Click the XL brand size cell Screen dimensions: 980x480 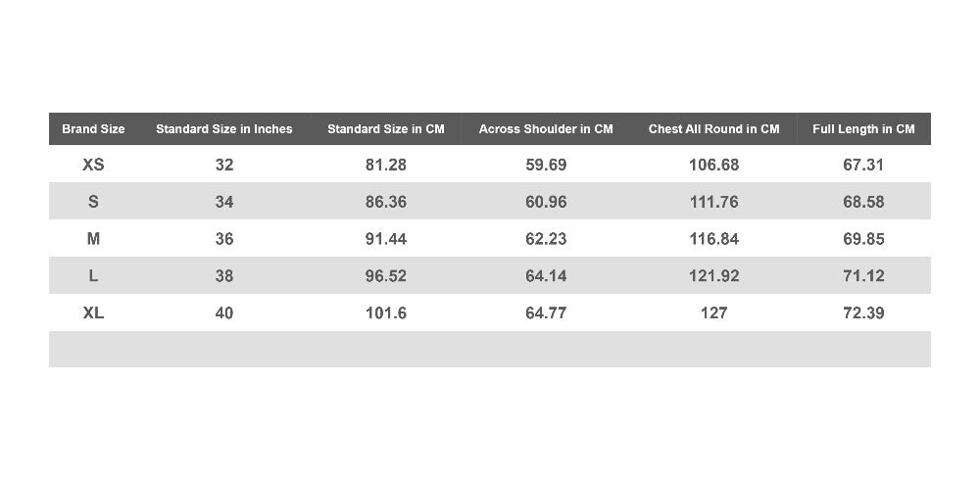[93, 312]
